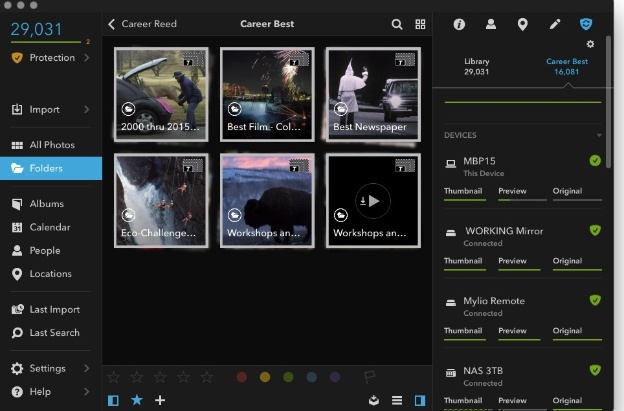Expand the Import submenu

(x=87, y=109)
